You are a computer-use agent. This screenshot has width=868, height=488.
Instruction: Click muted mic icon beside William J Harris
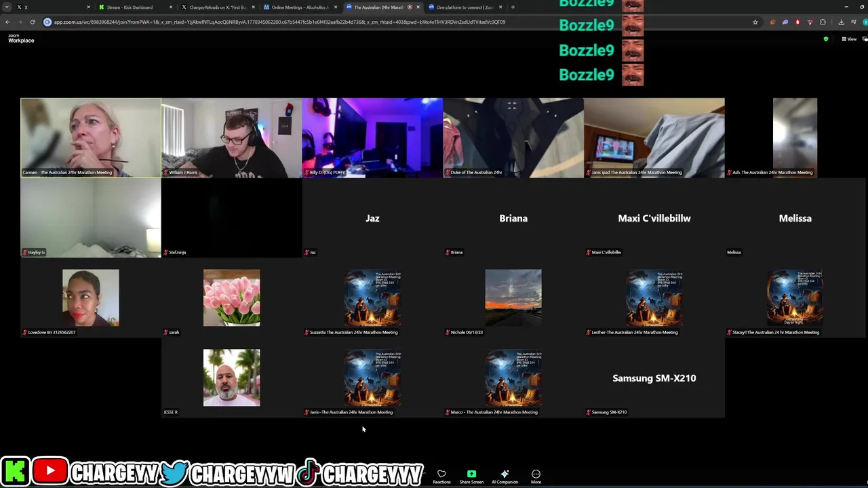tap(166, 172)
